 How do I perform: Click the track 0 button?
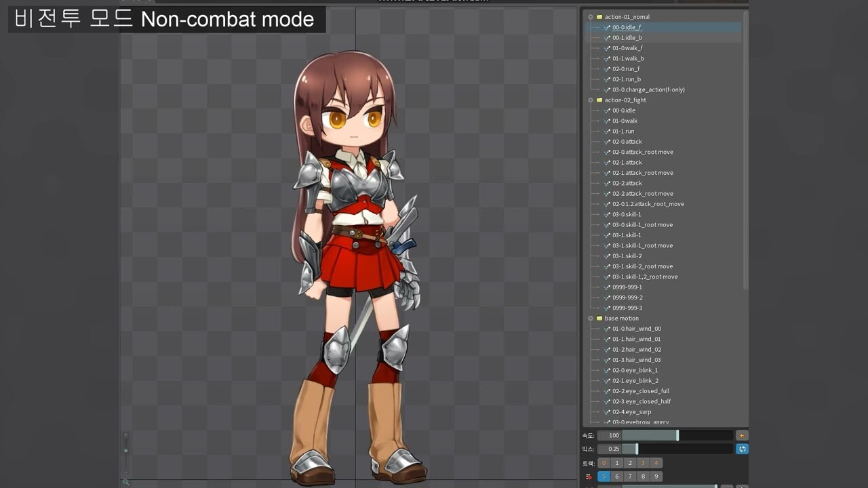pyautogui.click(x=604, y=463)
